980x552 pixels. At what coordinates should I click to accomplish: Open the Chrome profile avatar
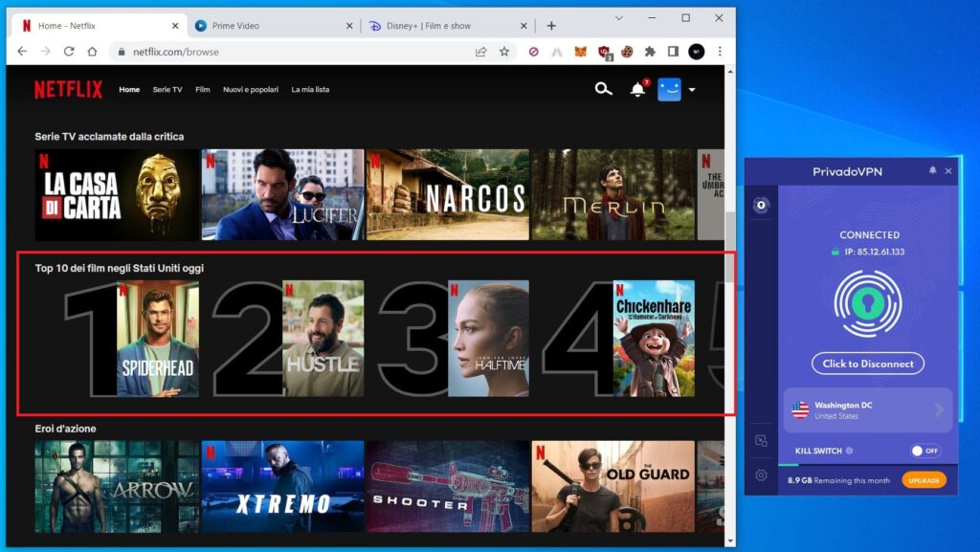[x=697, y=52]
